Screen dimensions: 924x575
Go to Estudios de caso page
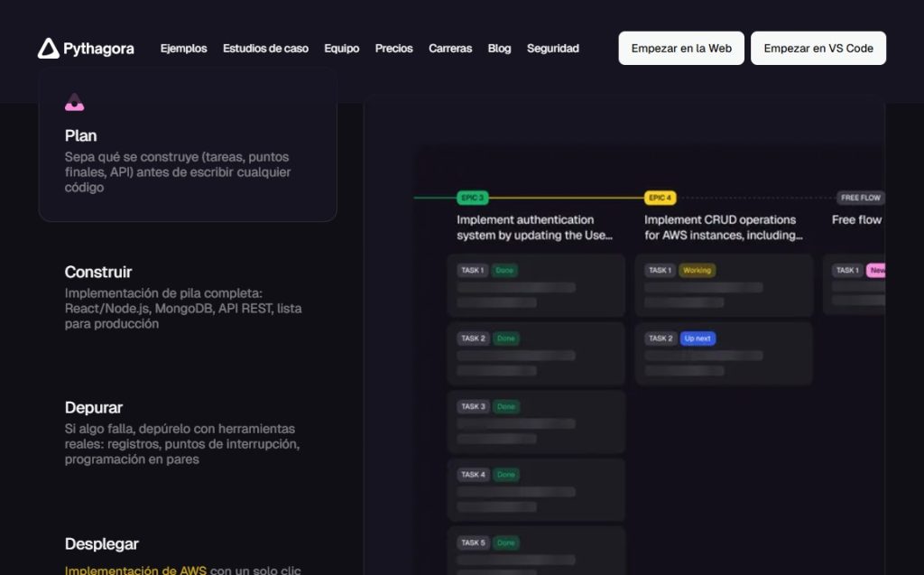pyautogui.click(x=265, y=49)
